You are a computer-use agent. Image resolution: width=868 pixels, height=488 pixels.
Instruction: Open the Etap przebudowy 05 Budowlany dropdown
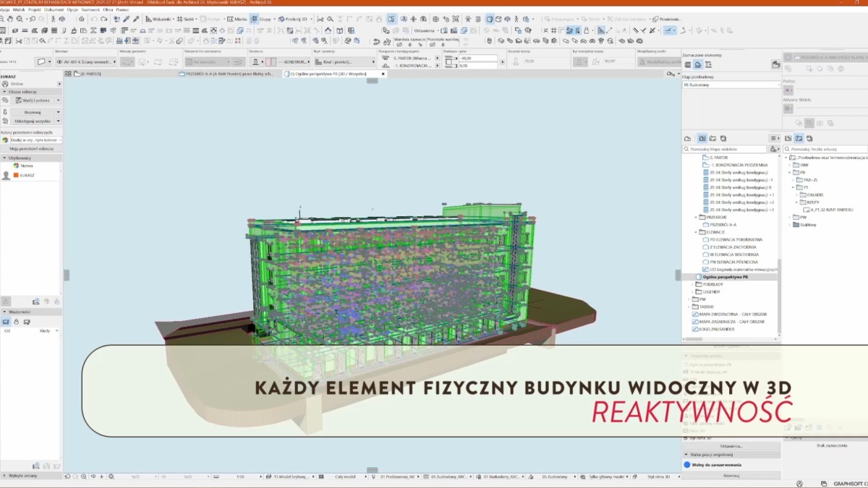click(x=731, y=85)
